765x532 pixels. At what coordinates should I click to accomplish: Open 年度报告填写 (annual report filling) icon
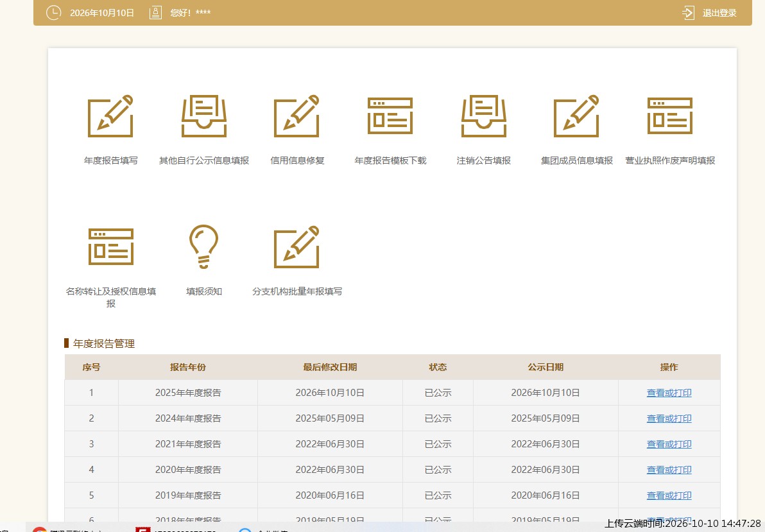coord(110,116)
